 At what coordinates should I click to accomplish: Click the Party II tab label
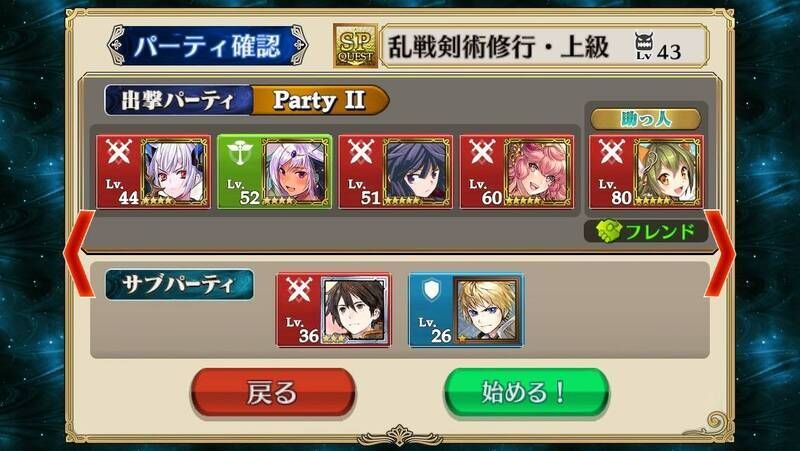coord(320,100)
